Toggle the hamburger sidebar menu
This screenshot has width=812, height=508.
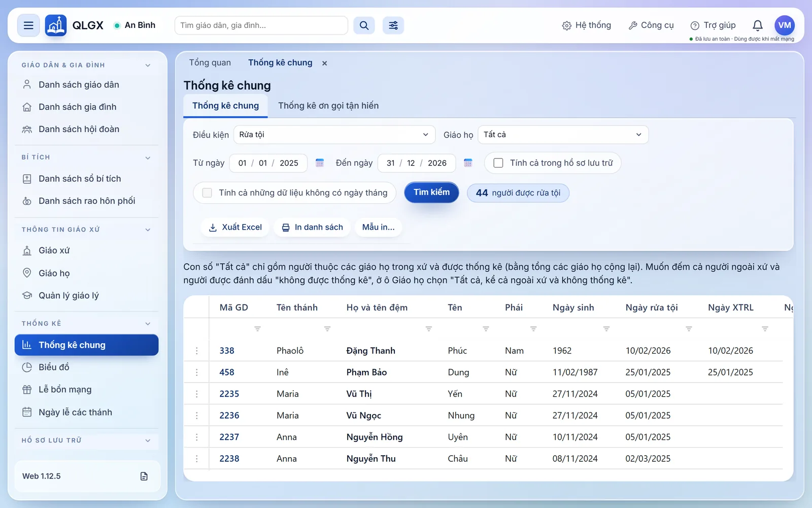[28, 25]
